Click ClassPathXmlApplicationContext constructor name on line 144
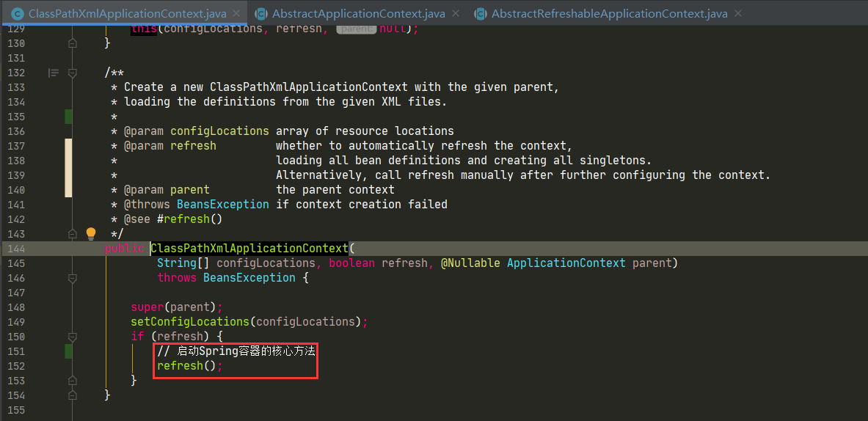This screenshot has height=421, width=868. pyautogui.click(x=249, y=248)
